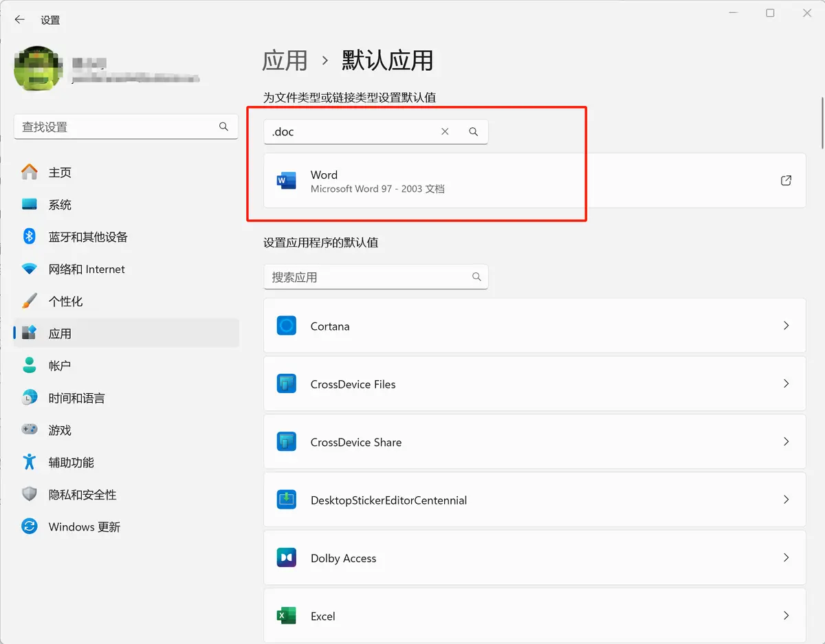
Task: Click the 应用 grid icon
Action: pos(30,333)
